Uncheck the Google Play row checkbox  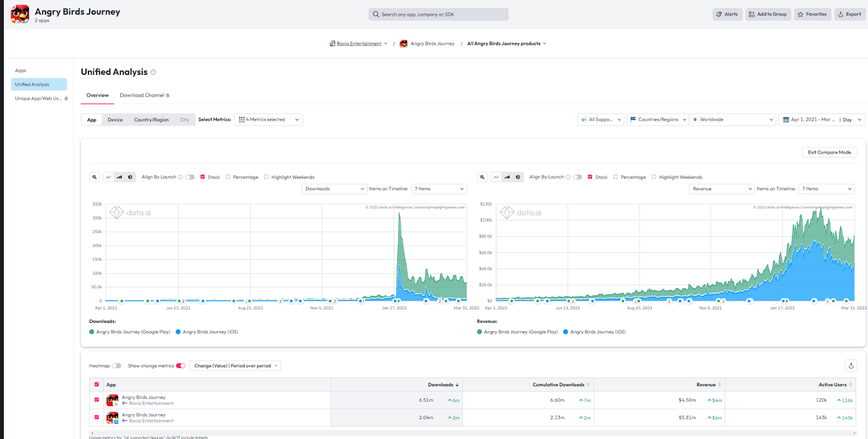click(97, 399)
